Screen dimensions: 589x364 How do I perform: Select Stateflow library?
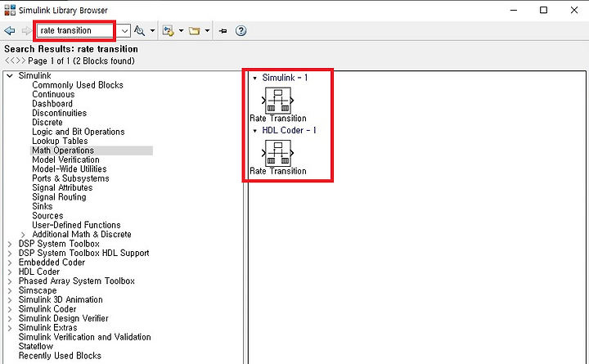coord(36,347)
